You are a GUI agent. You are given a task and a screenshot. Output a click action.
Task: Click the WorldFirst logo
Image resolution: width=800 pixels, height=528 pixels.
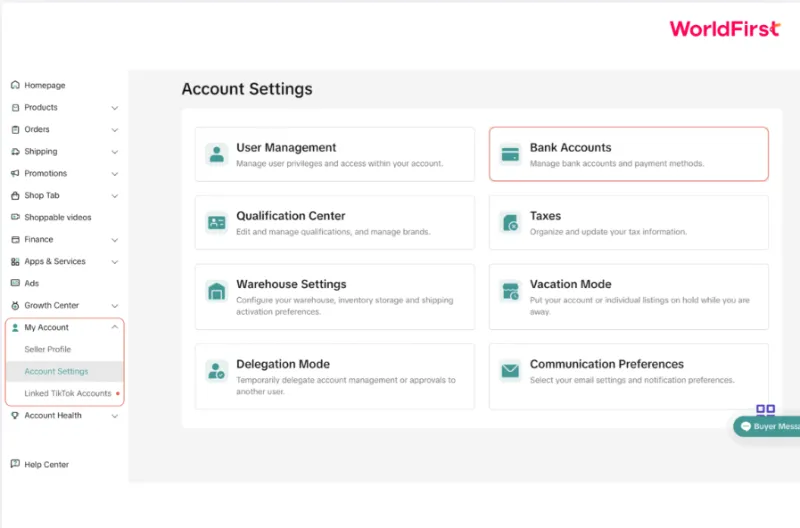coord(724,29)
